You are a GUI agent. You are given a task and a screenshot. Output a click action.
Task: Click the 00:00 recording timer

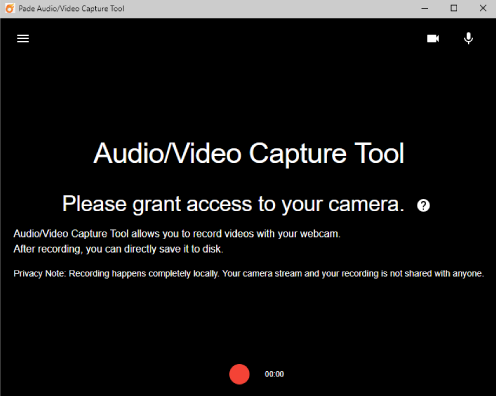[274, 374]
